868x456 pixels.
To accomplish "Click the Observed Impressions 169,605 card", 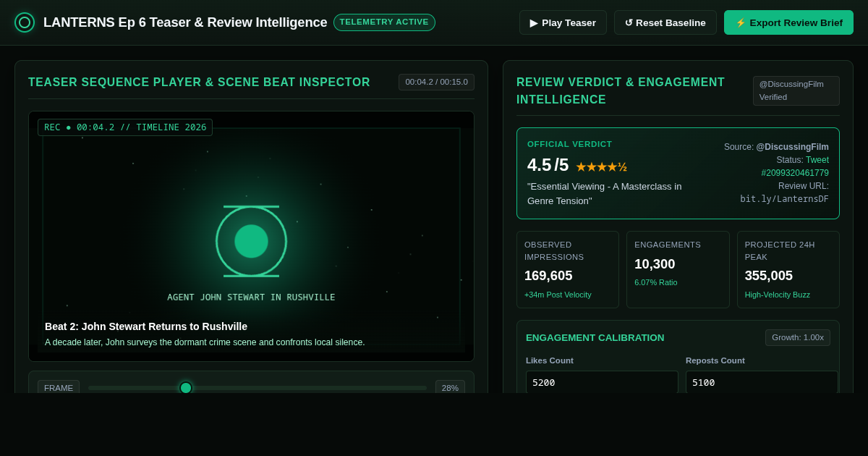I will tap(568, 269).
